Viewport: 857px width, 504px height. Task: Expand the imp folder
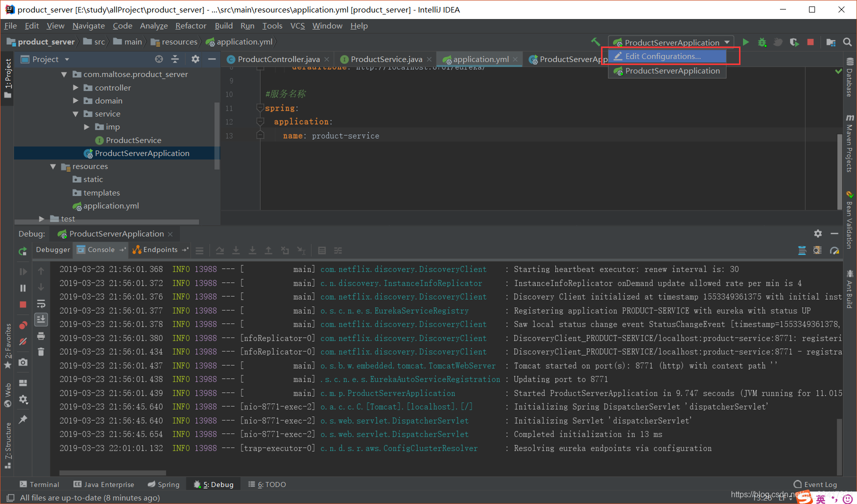click(86, 127)
